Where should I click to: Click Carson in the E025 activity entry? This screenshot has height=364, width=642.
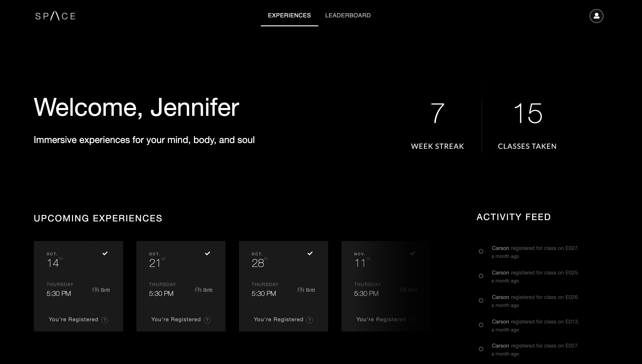point(500,273)
